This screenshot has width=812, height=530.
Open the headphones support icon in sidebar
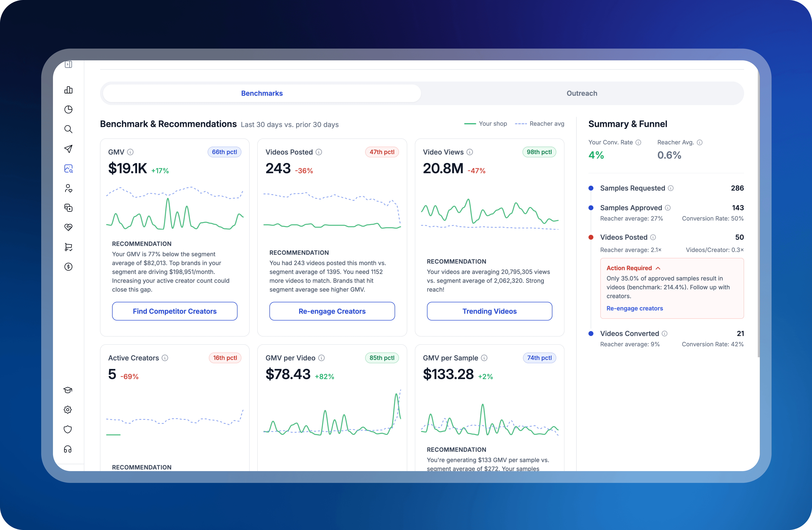(68, 449)
